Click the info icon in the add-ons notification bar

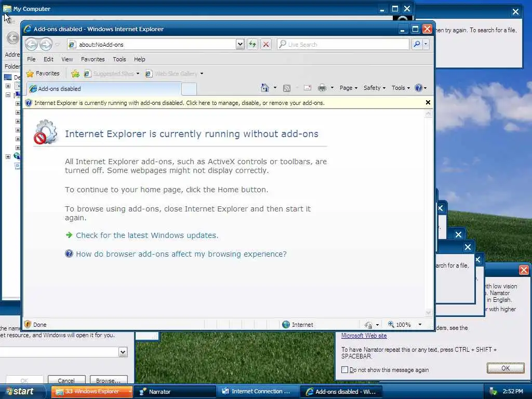29,103
